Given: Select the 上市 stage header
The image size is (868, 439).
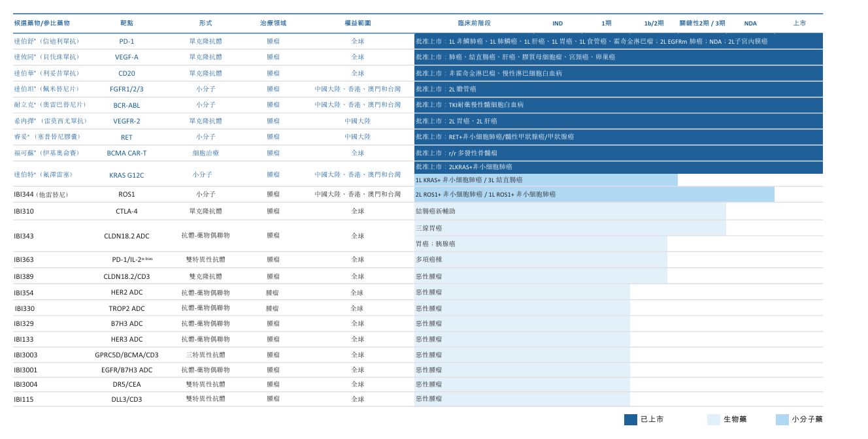Looking at the screenshot, I should coord(799,23).
